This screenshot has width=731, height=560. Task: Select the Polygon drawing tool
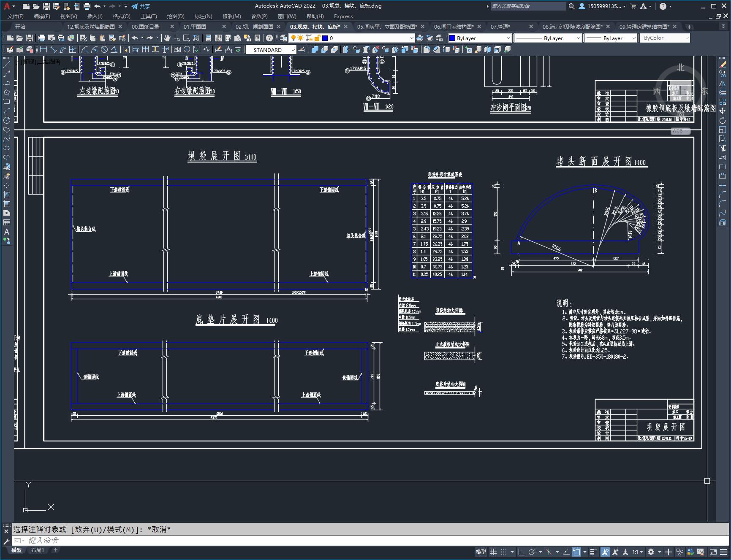(7, 92)
